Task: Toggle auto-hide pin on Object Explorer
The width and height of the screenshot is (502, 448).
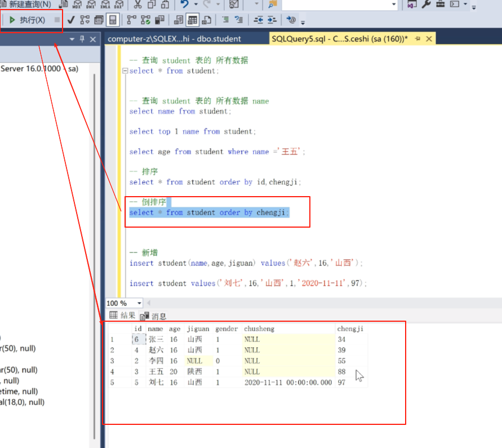Action: [82, 39]
